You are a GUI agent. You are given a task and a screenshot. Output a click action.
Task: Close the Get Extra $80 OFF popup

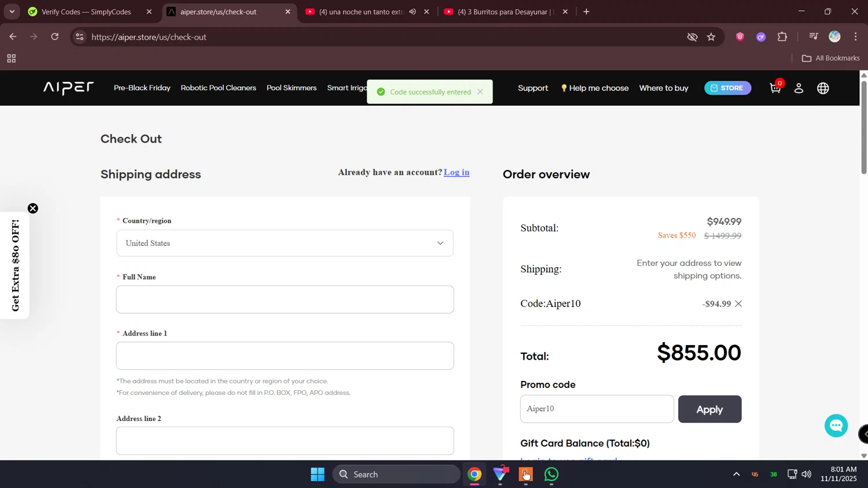(33, 208)
